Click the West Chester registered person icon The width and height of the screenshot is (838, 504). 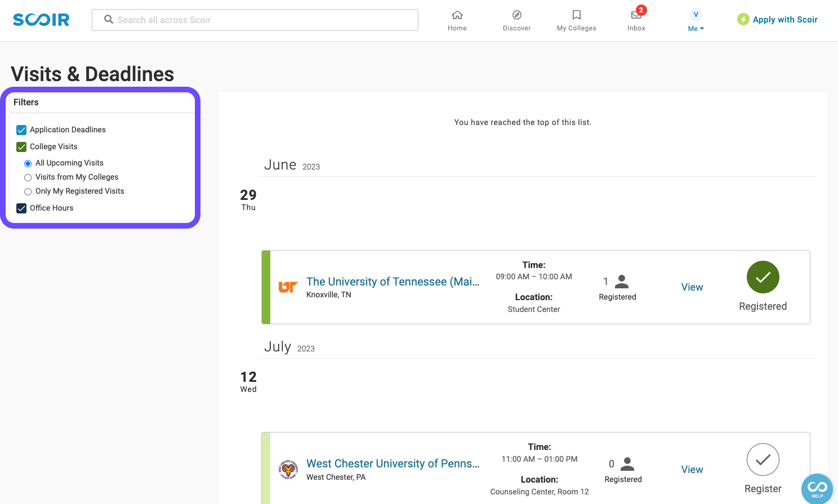pos(627,464)
